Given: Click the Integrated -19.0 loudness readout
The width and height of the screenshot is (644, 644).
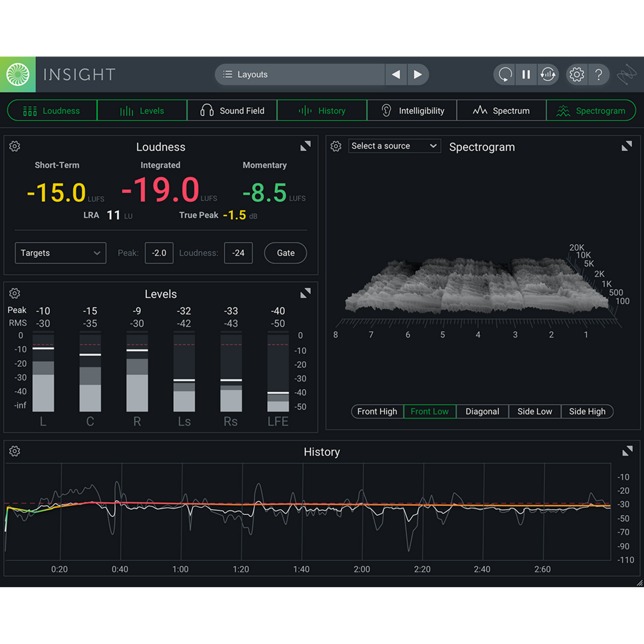Looking at the screenshot, I should (x=160, y=189).
